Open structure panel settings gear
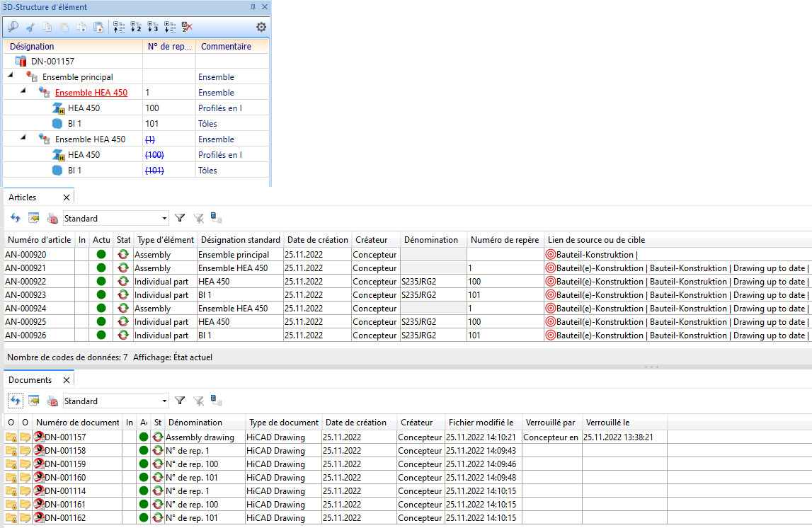Image resolution: width=812 pixels, height=528 pixels. 261,27
